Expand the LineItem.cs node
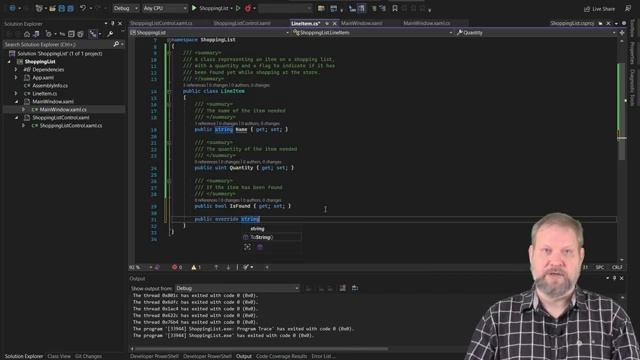 16,93
